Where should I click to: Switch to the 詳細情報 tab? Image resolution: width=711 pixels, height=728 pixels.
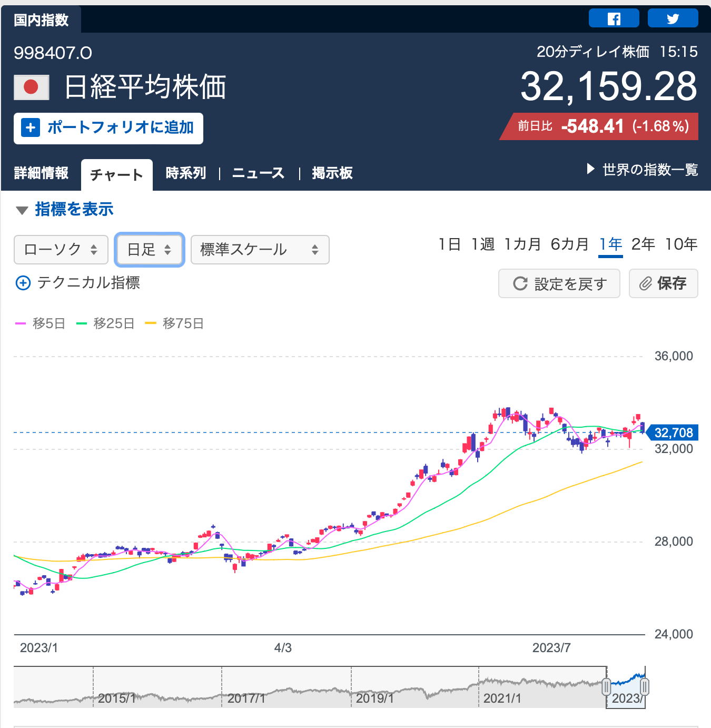pos(41,173)
